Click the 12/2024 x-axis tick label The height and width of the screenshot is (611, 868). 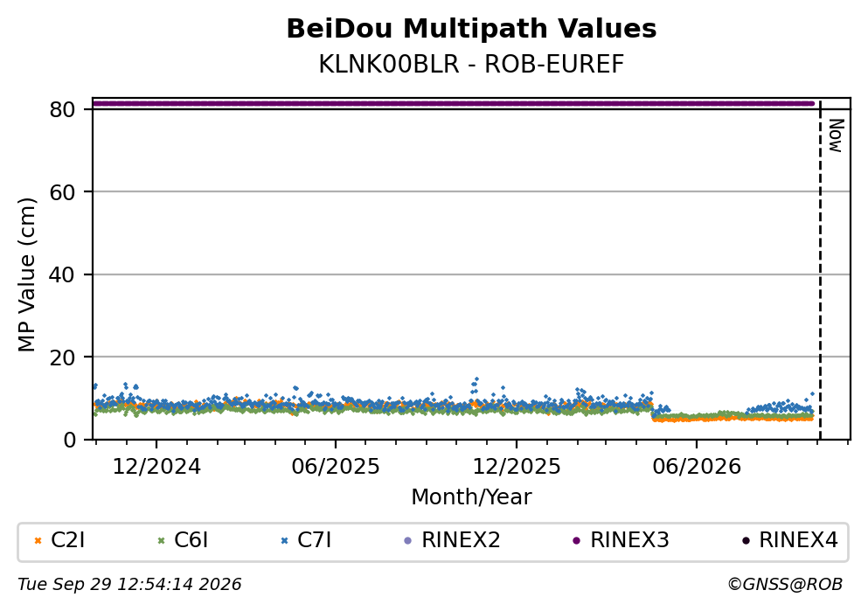[x=156, y=467]
